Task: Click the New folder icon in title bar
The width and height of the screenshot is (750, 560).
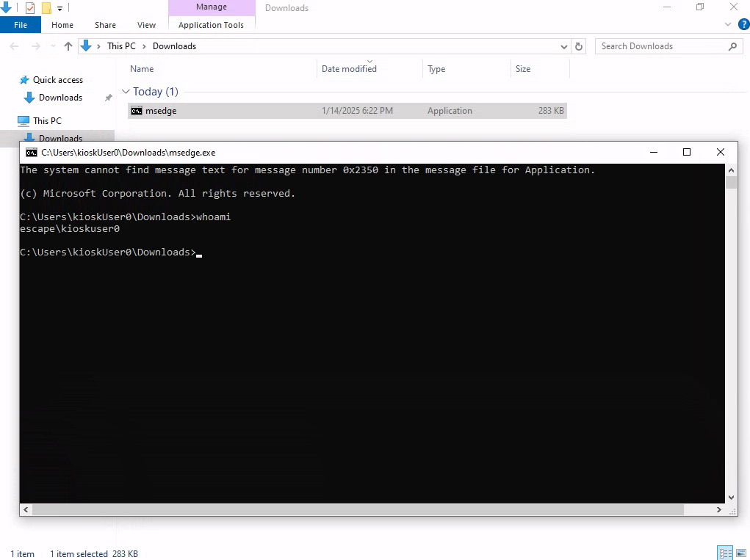Action: pos(46,7)
